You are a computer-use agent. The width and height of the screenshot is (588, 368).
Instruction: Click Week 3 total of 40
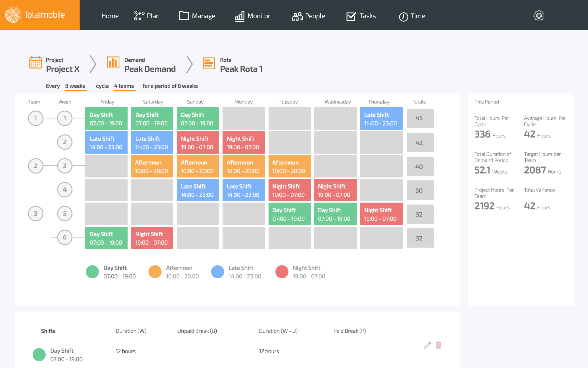pos(420,166)
